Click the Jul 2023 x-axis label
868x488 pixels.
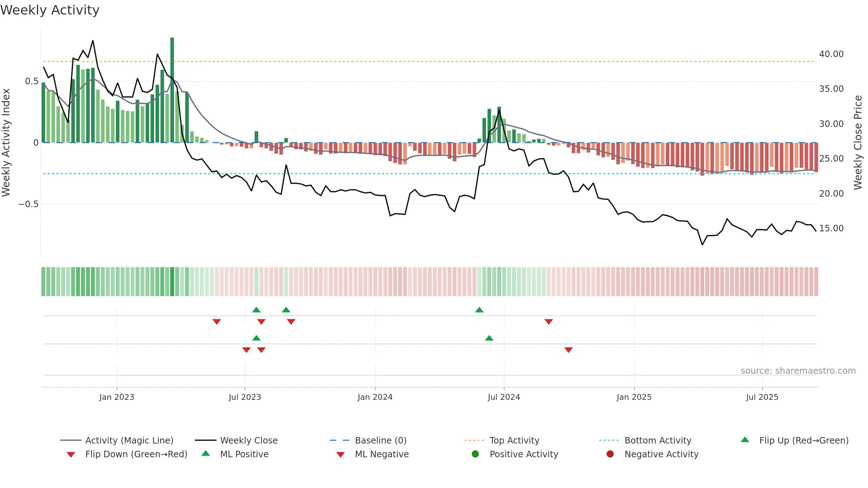pyautogui.click(x=245, y=397)
